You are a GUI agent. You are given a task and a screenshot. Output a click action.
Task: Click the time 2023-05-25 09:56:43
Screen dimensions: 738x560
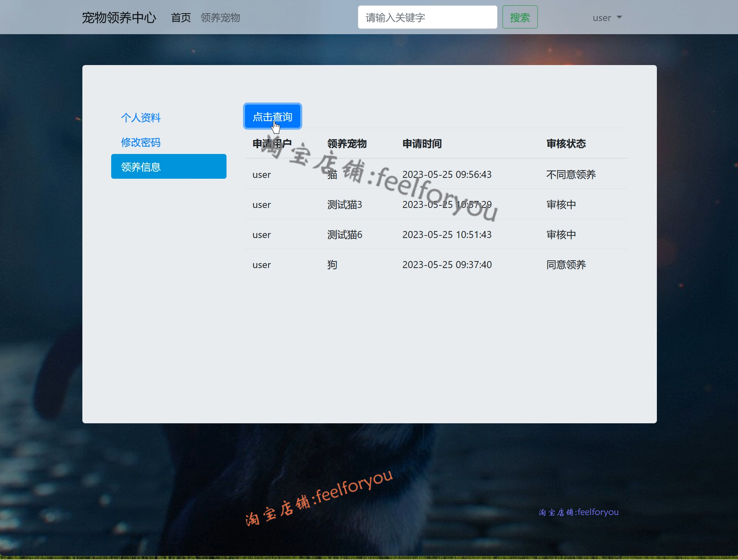click(447, 175)
